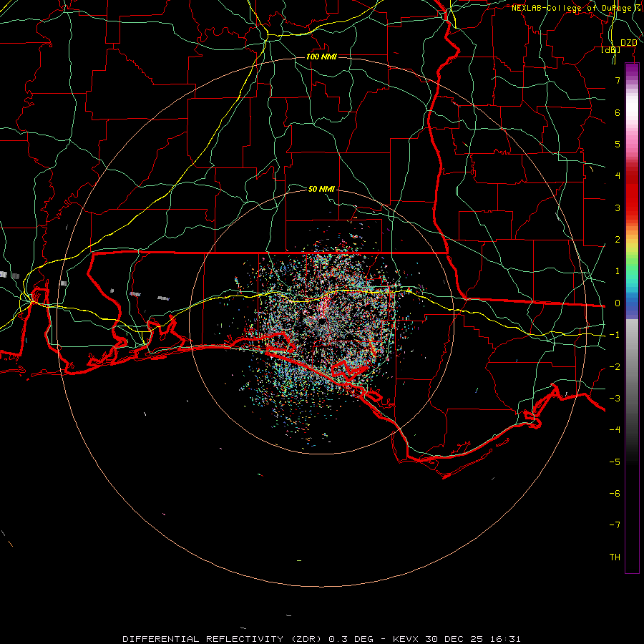Click the 5 value on the color scale
The height and width of the screenshot is (644, 644).
pos(618,144)
